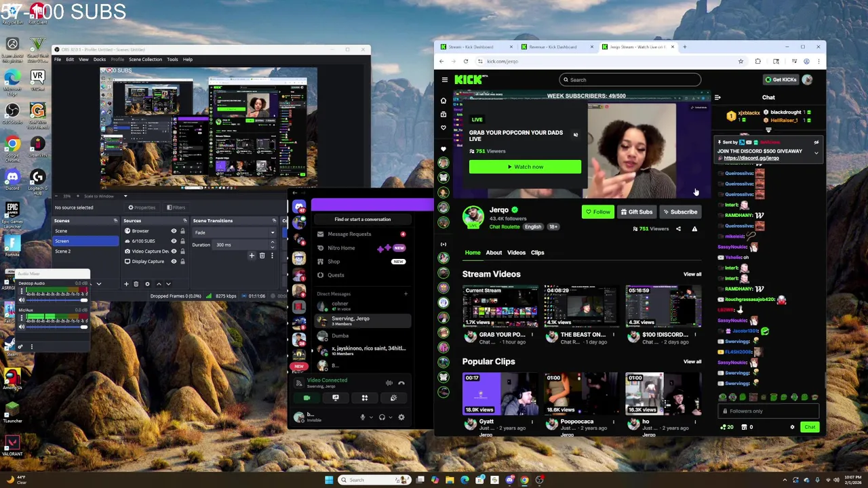Open the Tools menu in OBS
Image resolution: width=868 pixels, height=488 pixels.
coord(172,60)
